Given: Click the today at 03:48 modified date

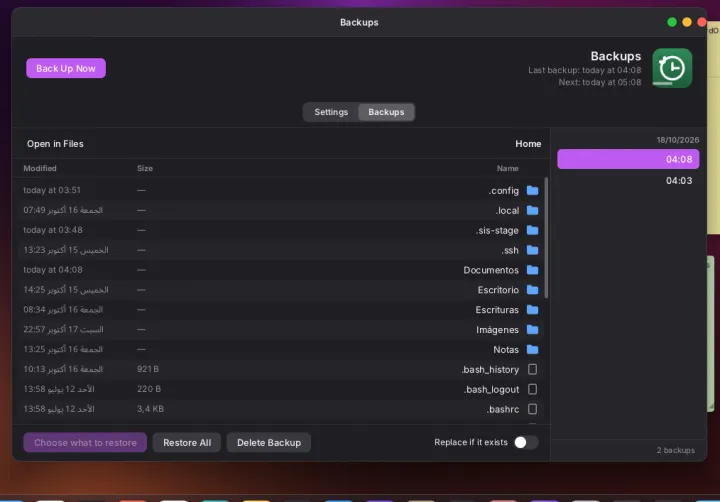Looking at the screenshot, I should 53,230.
